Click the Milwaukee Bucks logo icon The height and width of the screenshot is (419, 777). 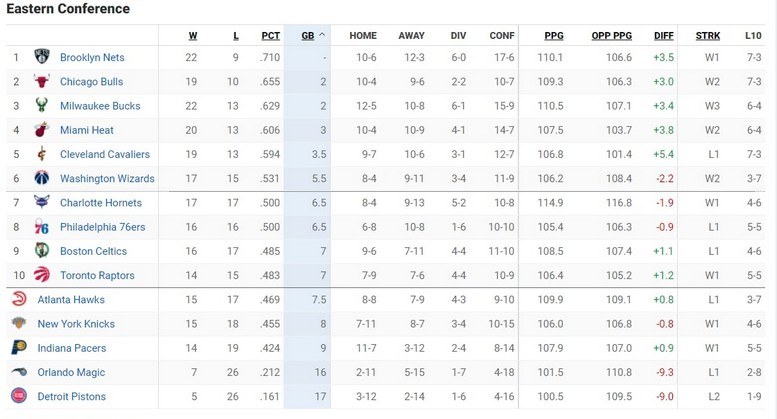tap(41, 106)
